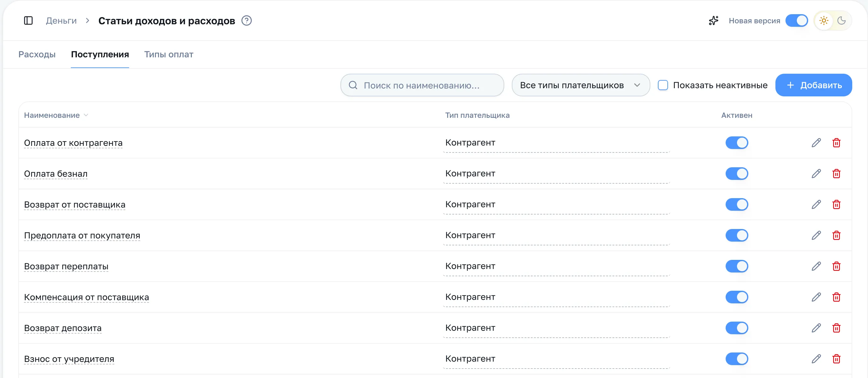Edit the Возврат переплаты row
868x378 pixels.
816,266
